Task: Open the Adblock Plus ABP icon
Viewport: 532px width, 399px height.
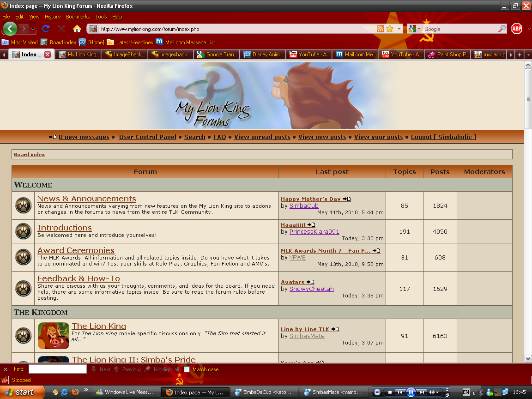Action: pos(516,29)
